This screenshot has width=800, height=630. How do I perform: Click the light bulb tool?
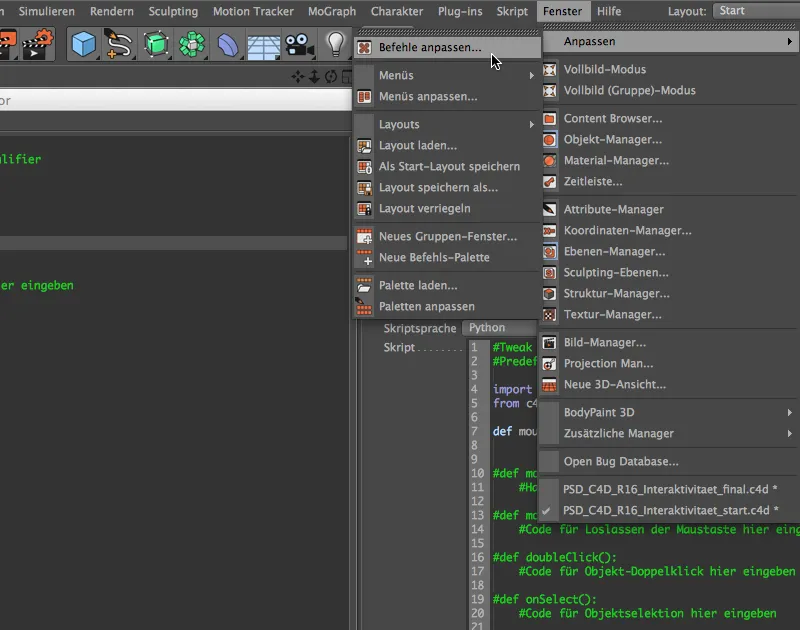pos(335,44)
